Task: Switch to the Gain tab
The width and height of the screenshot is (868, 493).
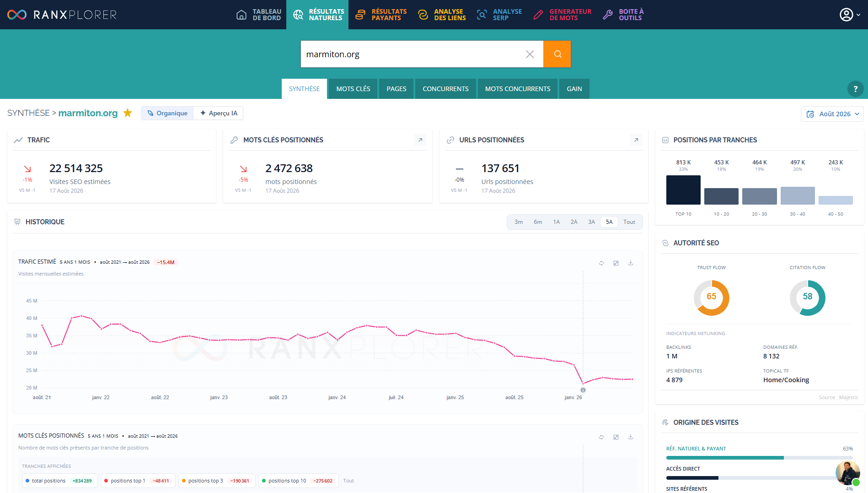Action: point(574,89)
